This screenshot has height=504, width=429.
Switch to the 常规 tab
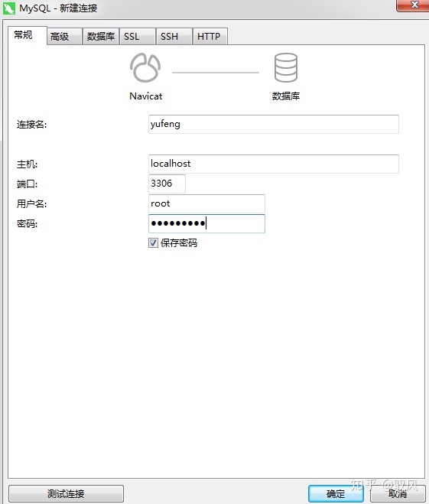point(28,35)
